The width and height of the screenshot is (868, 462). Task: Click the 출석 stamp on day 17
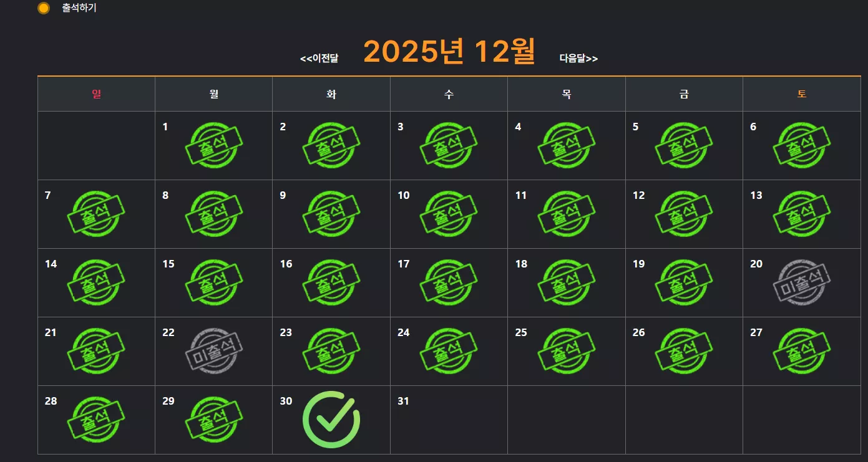[x=449, y=282]
